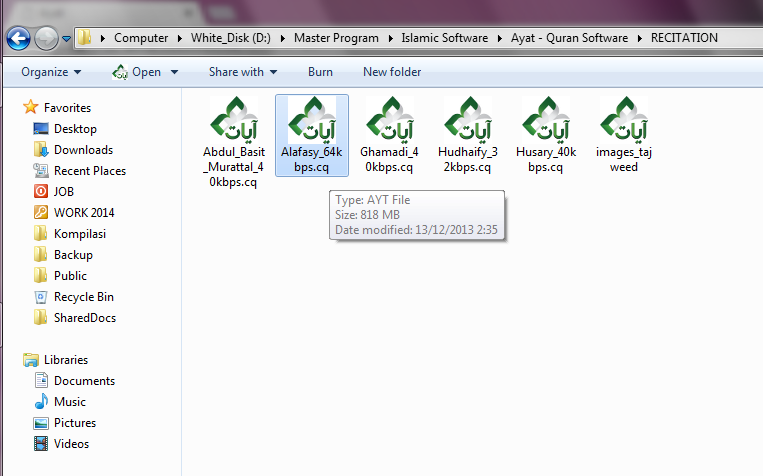Open Recent Places in Favorites

pos(80,171)
